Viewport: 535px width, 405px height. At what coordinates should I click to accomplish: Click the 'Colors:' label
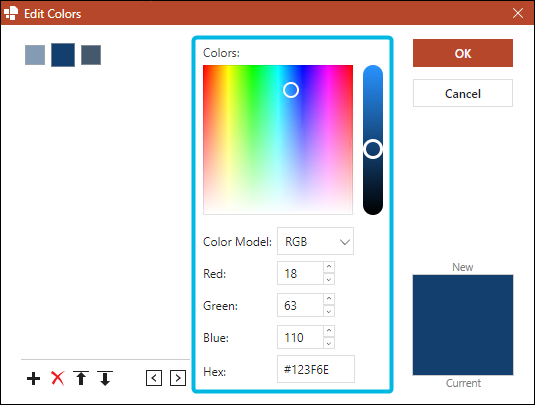coord(221,53)
